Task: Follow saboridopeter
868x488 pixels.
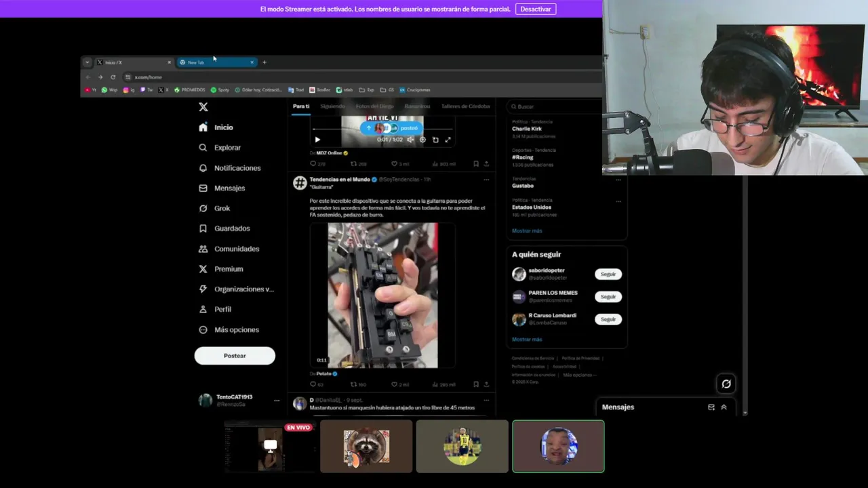Action: click(x=608, y=274)
